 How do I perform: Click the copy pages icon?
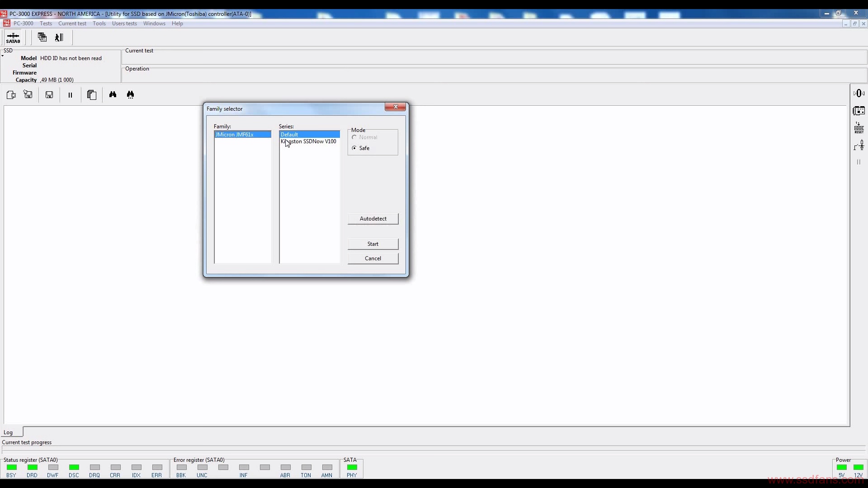(92, 94)
